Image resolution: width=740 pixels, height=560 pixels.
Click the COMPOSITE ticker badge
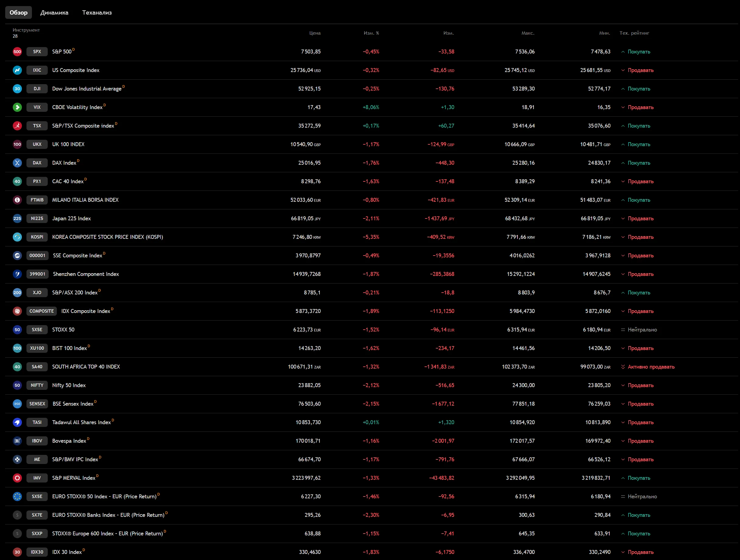click(x=41, y=311)
